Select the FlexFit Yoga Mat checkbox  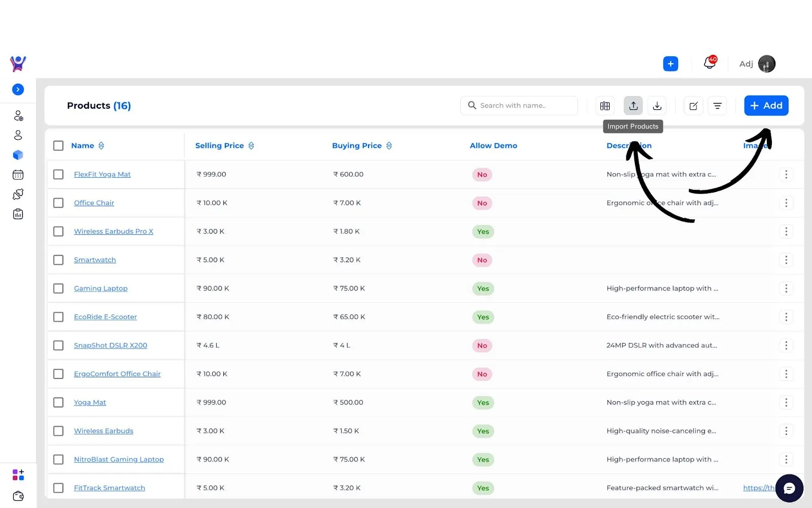pyautogui.click(x=58, y=174)
